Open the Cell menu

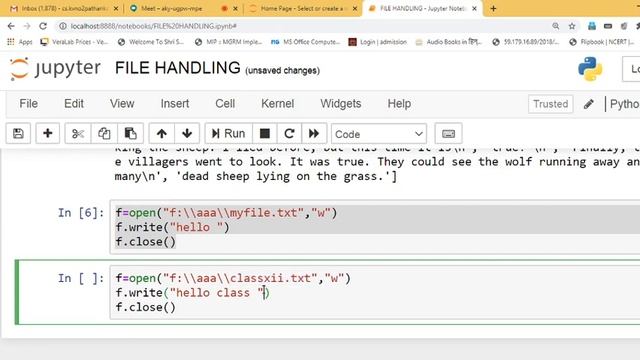pyautogui.click(x=225, y=104)
